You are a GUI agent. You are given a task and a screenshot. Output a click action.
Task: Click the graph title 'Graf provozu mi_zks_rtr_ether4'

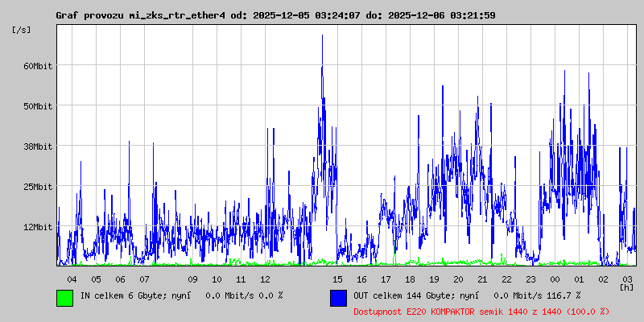(x=140, y=15)
